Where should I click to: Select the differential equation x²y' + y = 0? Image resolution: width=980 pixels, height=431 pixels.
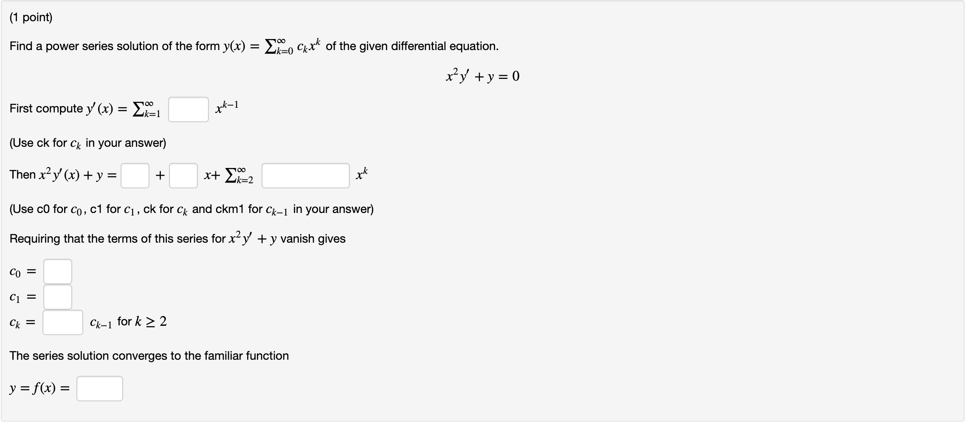[482, 75]
